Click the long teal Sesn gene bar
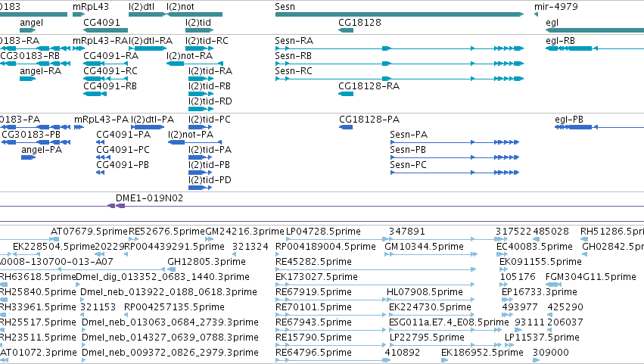The image size is (644, 364). 400,14
